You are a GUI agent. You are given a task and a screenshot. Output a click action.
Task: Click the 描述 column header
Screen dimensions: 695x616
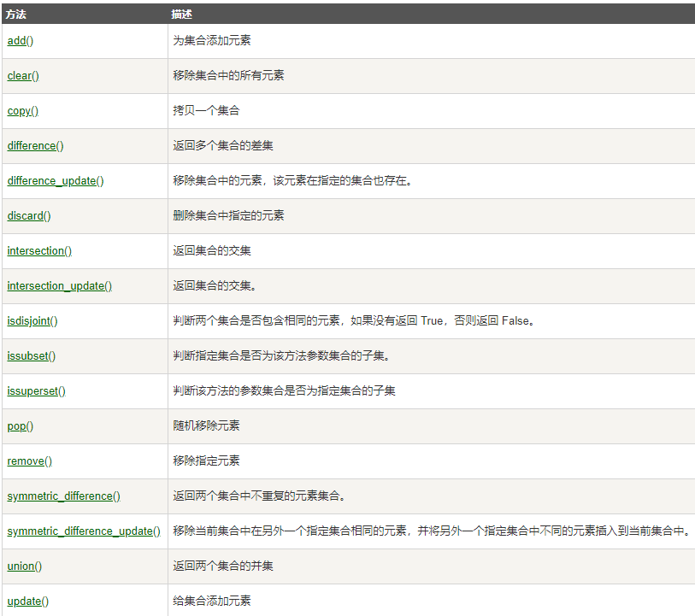coord(181,14)
